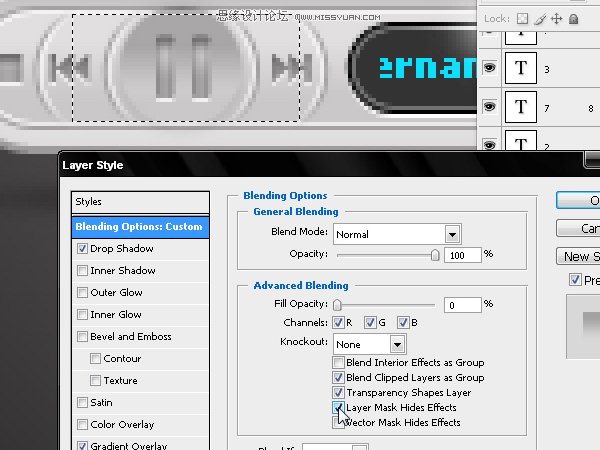Click the stop button in canvas
Image resolution: width=600 pixels, height=450 pixels.
(10, 68)
